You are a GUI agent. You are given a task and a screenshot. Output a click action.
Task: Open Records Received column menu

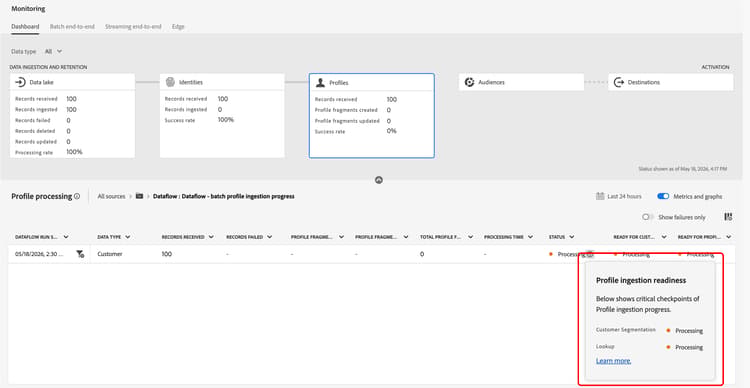pyautogui.click(x=211, y=237)
